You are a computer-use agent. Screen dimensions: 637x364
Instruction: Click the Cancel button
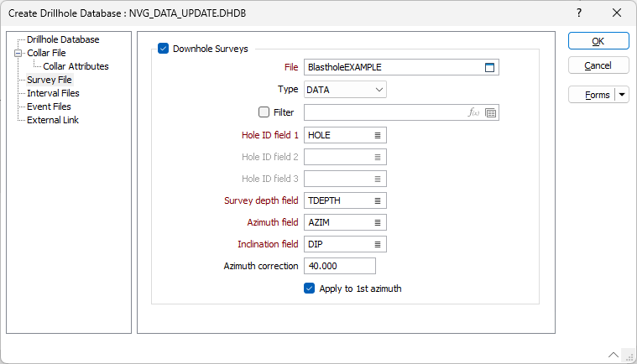(598, 65)
